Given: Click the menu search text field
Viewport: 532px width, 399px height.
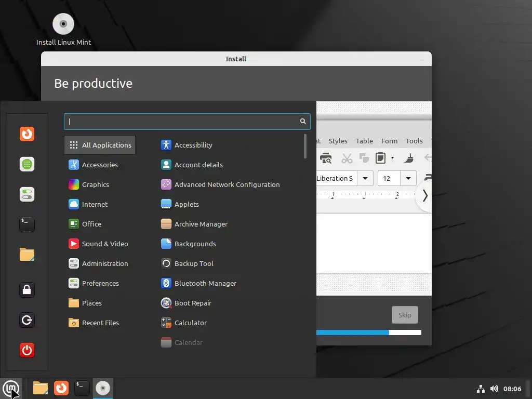Looking at the screenshot, I should (x=187, y=122).
